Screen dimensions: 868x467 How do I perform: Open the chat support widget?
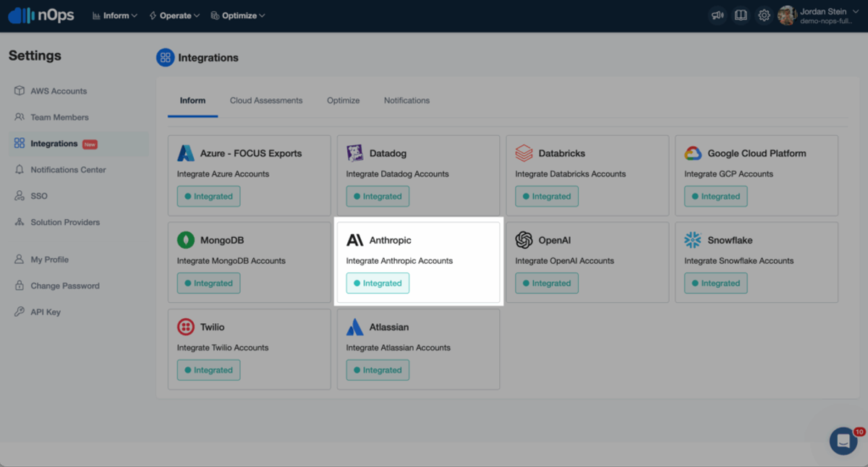[x=843, y=440]
